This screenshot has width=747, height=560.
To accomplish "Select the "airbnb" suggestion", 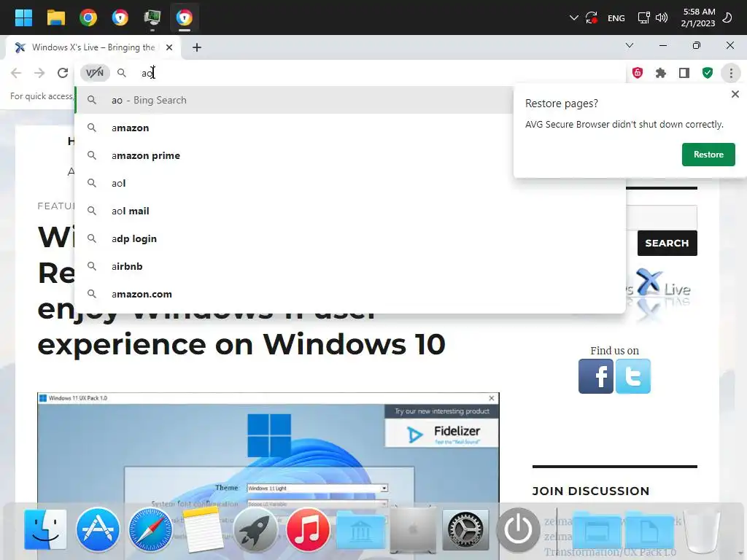I will point(349,266).
